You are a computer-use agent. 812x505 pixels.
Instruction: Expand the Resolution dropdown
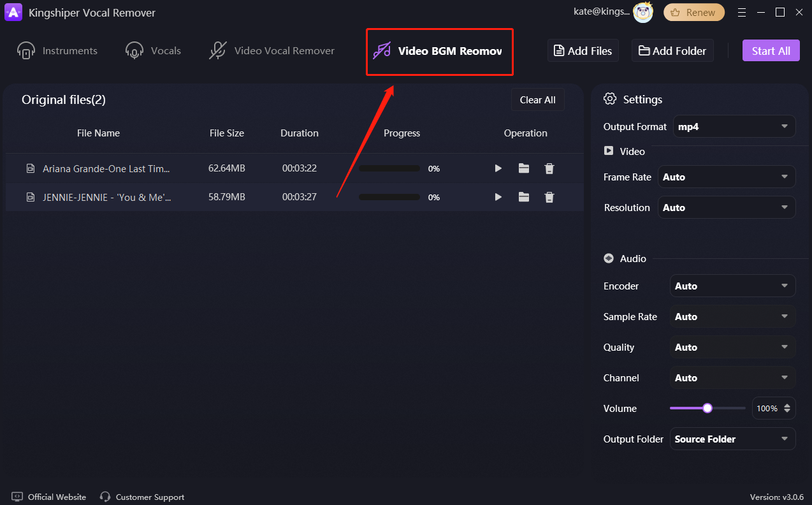pyautogui.click(x=727, y=207)
